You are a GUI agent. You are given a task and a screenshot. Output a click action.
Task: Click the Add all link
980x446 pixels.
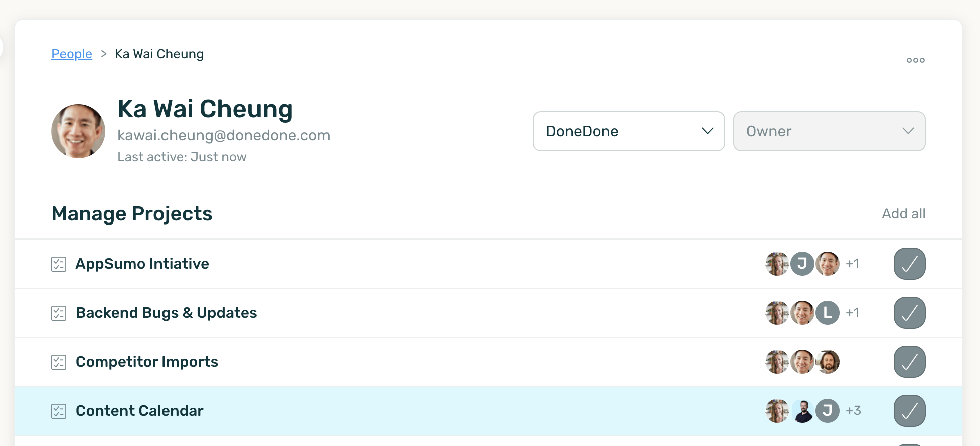(904, 214)
